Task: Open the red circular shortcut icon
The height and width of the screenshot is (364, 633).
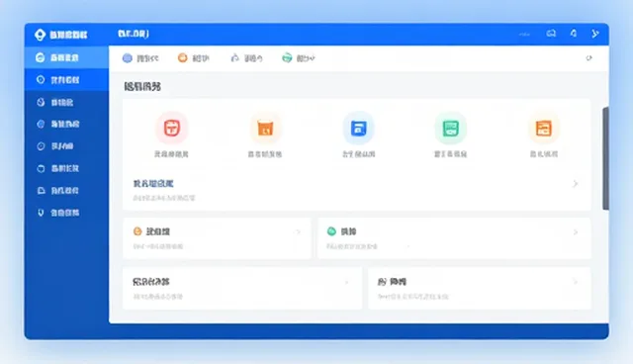Action: tap(172, 129)
